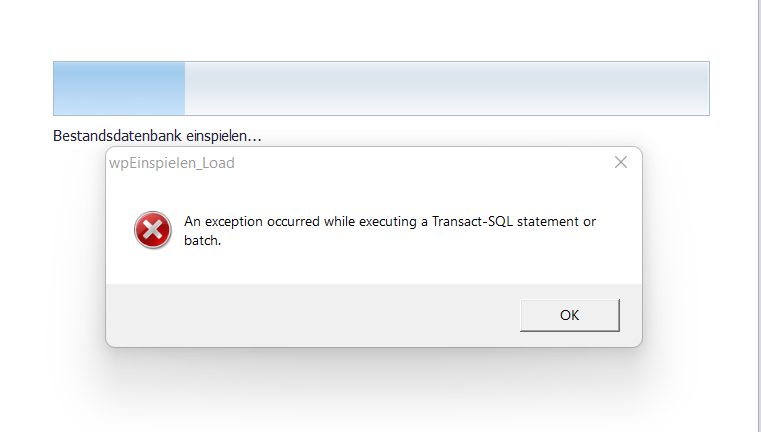
Task: Close the wpEinspielen_Load dialog with X
Action: tap(621, 162)
